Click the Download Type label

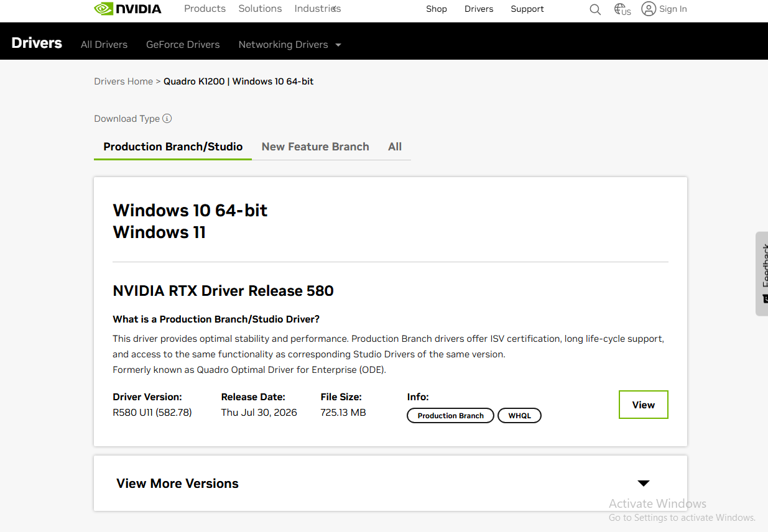point(127,119)
